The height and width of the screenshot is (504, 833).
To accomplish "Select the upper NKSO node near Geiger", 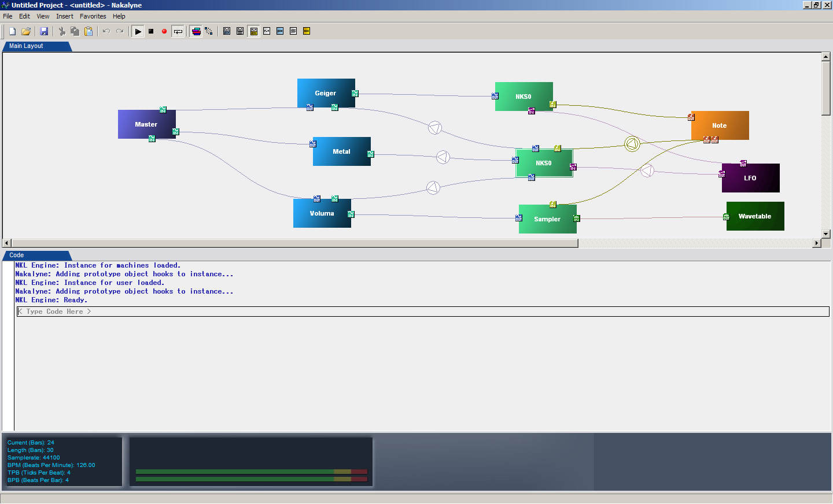I will pyautogui.click(x=524, y=97).
